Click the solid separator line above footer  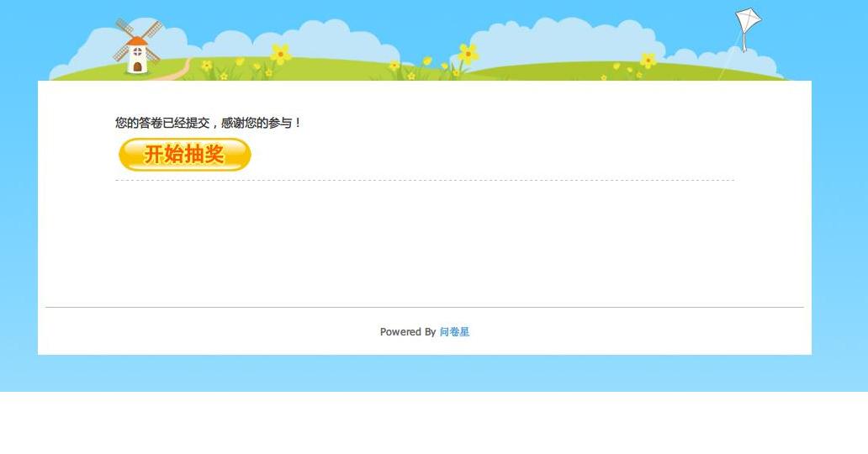pos(425,307)
